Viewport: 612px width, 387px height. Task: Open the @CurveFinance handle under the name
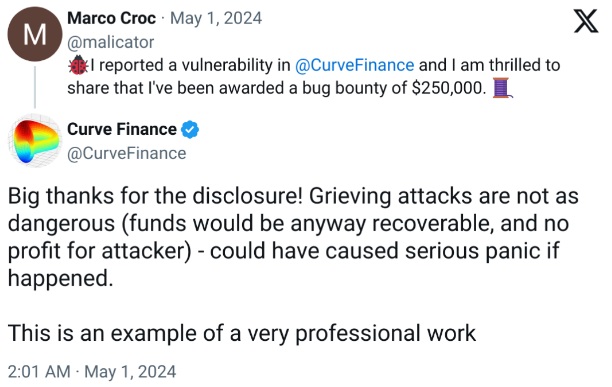coord(126,153)
